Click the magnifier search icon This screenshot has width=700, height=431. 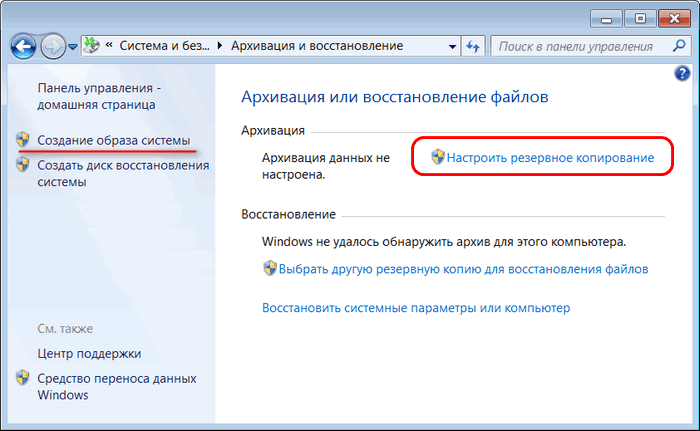click(x=679, y=46)
